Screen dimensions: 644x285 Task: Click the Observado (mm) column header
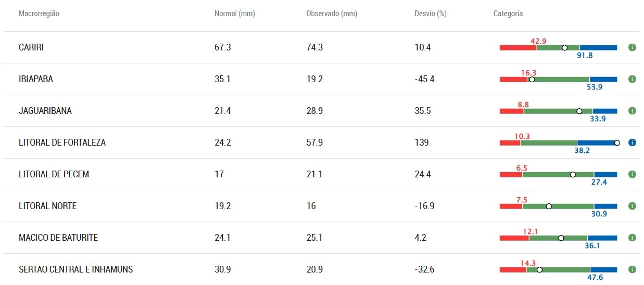[332, 14]
